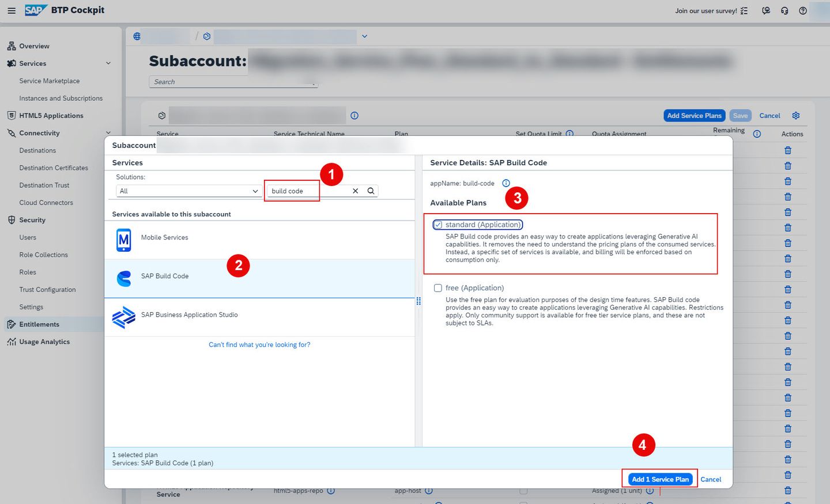Open Destination Trust page

point(44,185)
